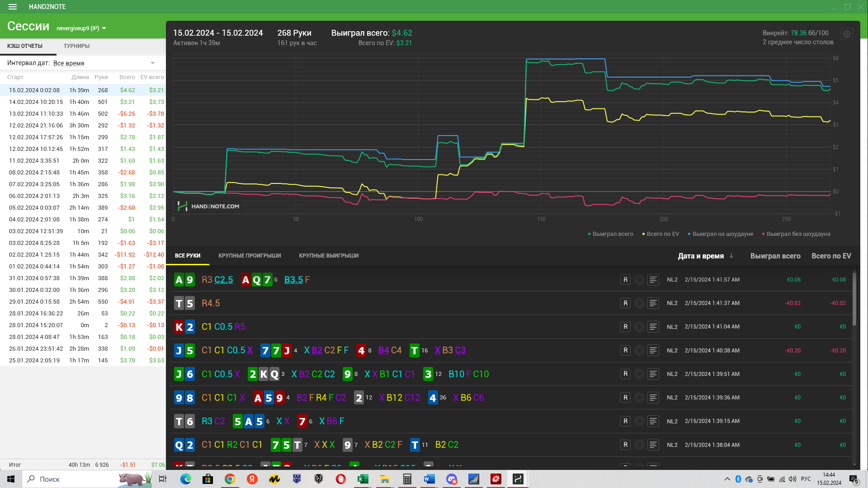Open notification center in system tray
The image size is (868, 488).
(x=854, y=479)
